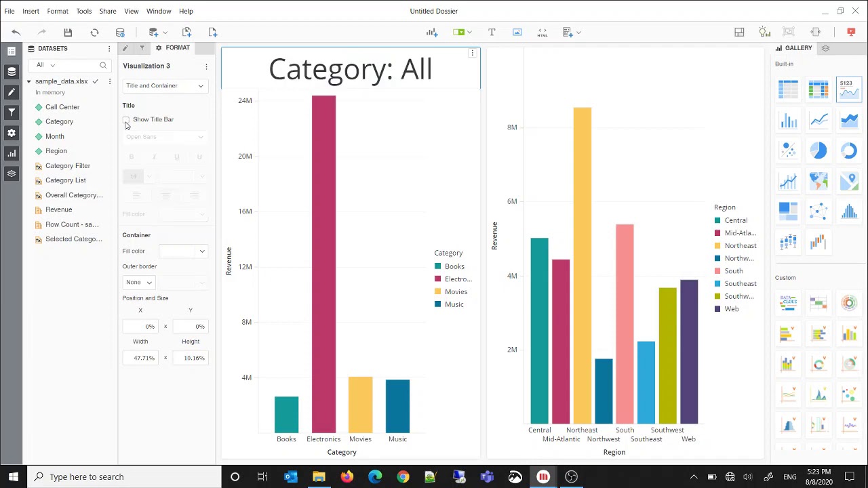This screenshot has height=488, width=868.
Task: Collapse the sample_data.xlsx dataset tree
Action: click(x=29, y=81)
